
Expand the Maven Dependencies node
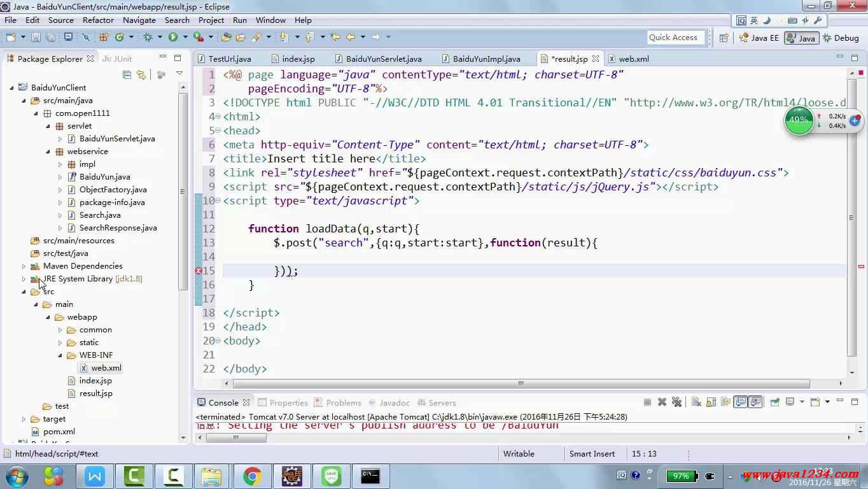point(24,266)
